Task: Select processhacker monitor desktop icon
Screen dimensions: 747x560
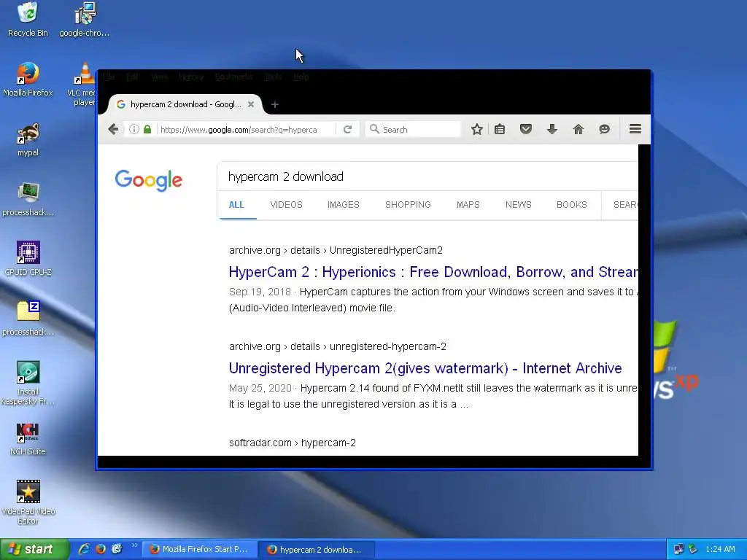Action: click(28, 199)
